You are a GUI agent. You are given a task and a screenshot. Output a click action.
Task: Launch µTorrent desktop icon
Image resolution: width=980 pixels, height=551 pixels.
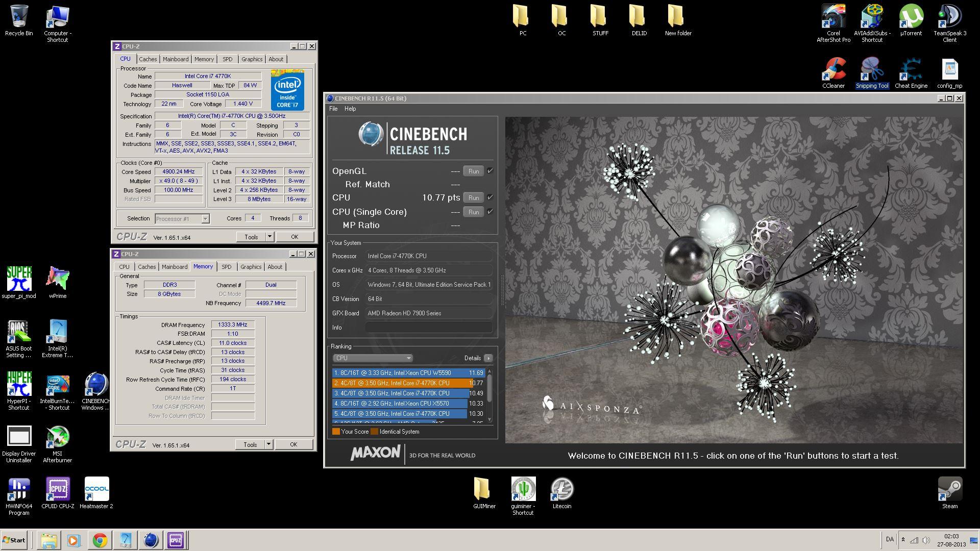(x=911, y=20)
